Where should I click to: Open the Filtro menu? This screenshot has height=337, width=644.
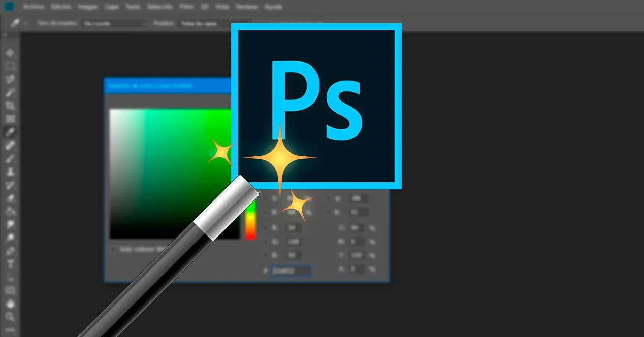[x=186, y=7]
